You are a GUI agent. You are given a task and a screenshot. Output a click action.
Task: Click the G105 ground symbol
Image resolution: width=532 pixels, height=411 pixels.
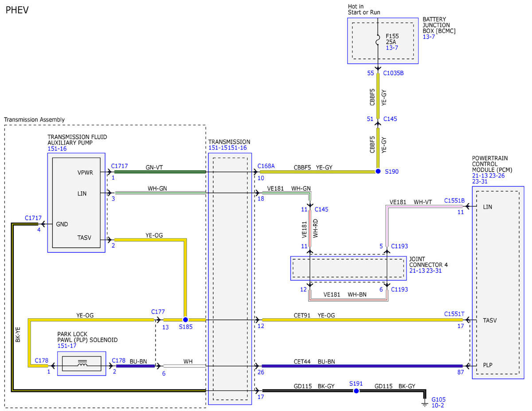pos(425,404)
